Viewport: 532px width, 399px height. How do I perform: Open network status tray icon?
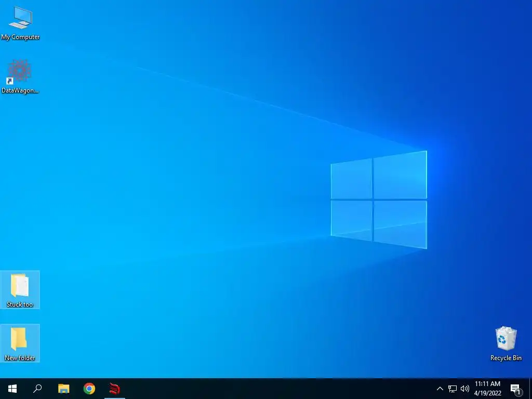(453, 389)
